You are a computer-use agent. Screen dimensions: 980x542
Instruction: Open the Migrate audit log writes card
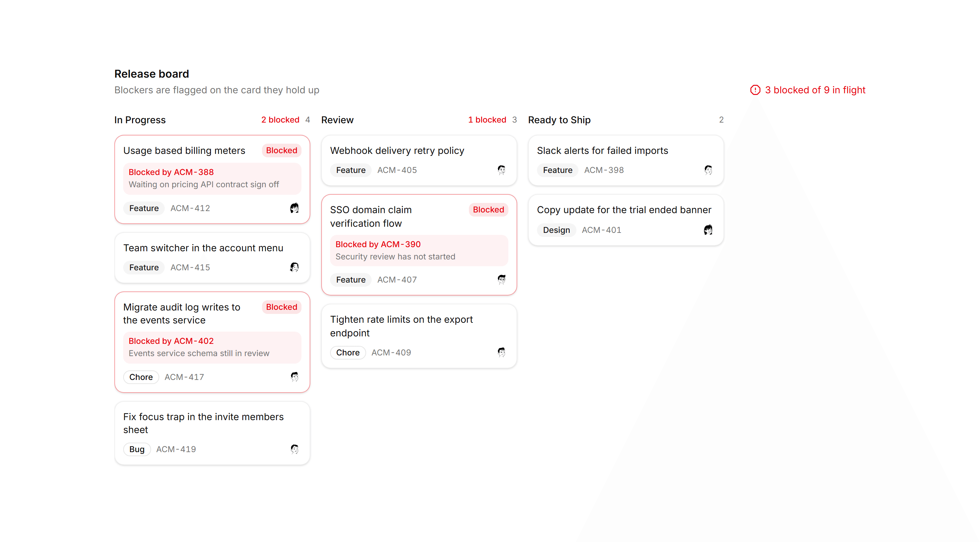[x=212, y=342]
